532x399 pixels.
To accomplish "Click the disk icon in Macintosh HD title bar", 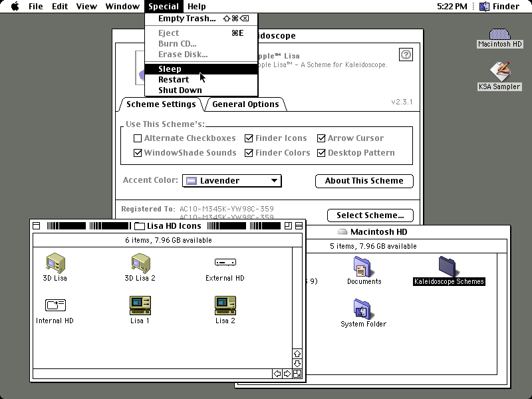I will 342,231.
